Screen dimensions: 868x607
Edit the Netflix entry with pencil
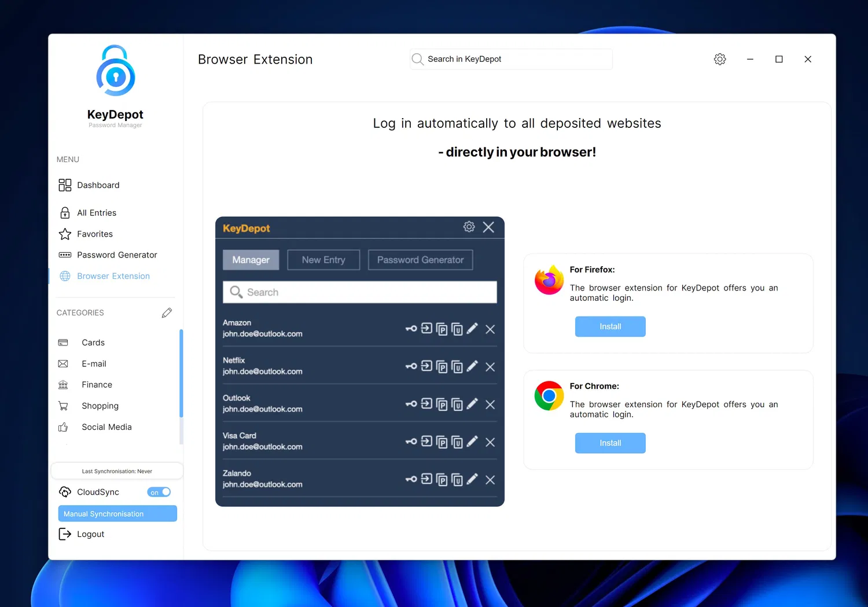point(472,366)
